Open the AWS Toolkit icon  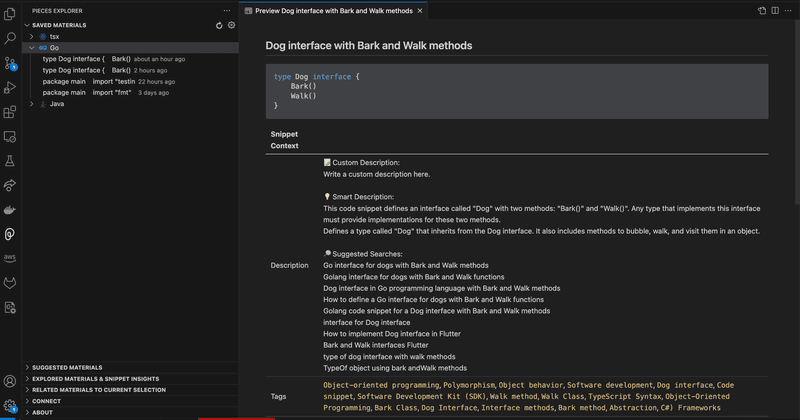coord(10,258)
